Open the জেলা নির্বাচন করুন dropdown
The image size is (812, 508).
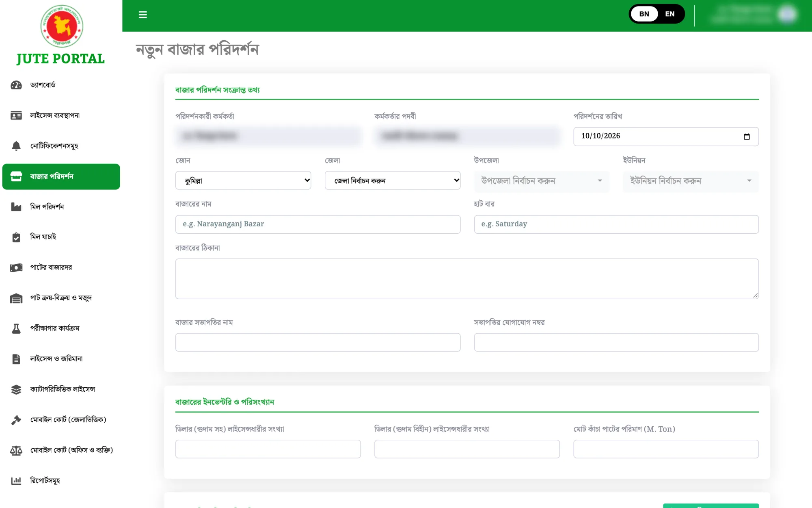click(393, 180)
